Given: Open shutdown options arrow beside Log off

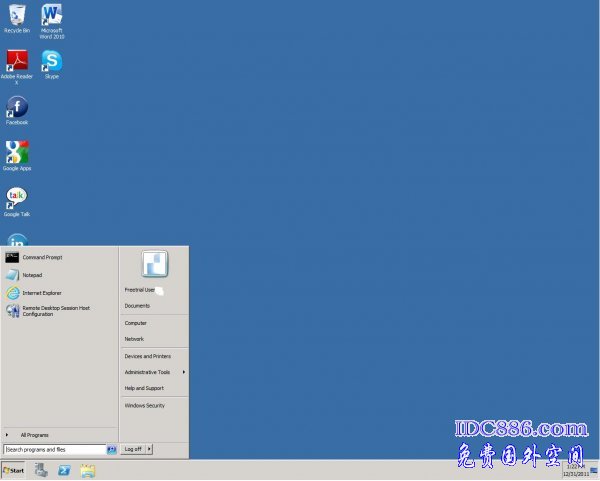Looking at the screenshot, I should pyautogui.click(x=149, y=449).
